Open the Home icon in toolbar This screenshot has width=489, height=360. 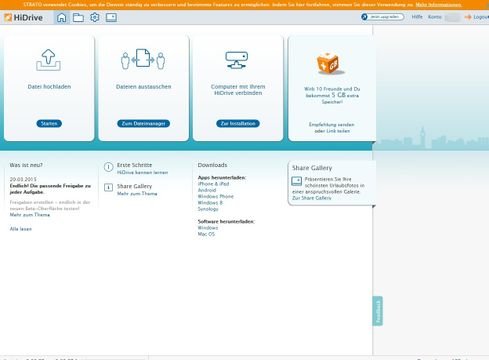point(61,17)
